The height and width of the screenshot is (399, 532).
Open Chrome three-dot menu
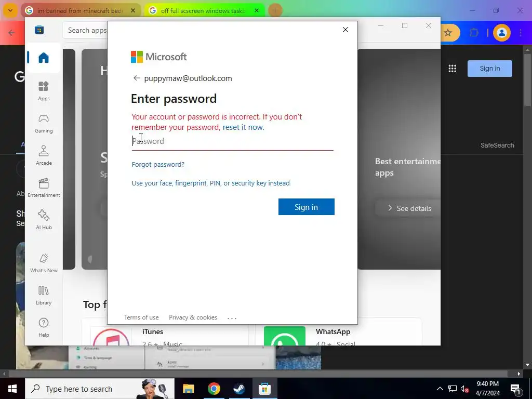pyautogui.click(x=521, y=33)
